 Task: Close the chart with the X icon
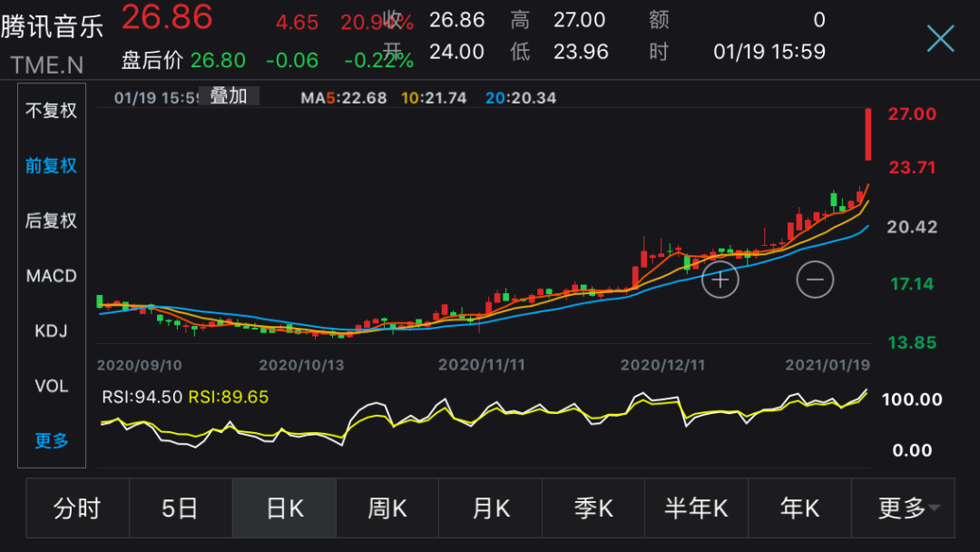(941, 39)
